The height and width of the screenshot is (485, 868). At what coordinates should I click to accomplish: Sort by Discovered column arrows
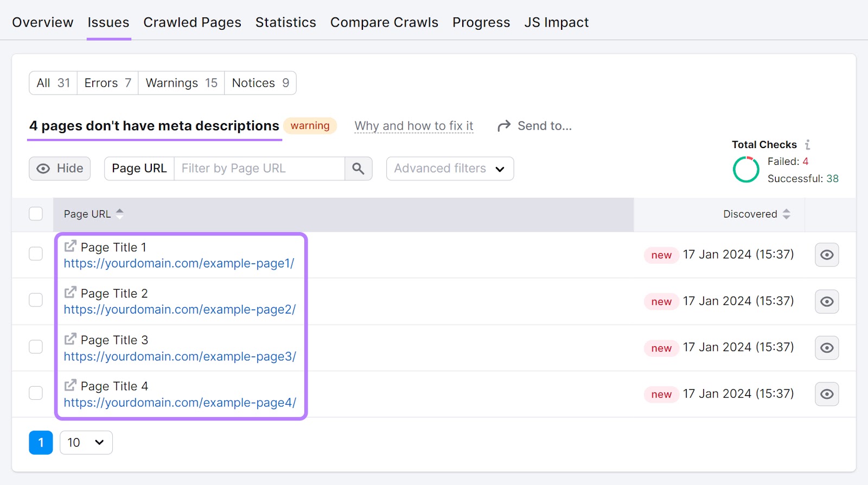[x=786, y=214]
